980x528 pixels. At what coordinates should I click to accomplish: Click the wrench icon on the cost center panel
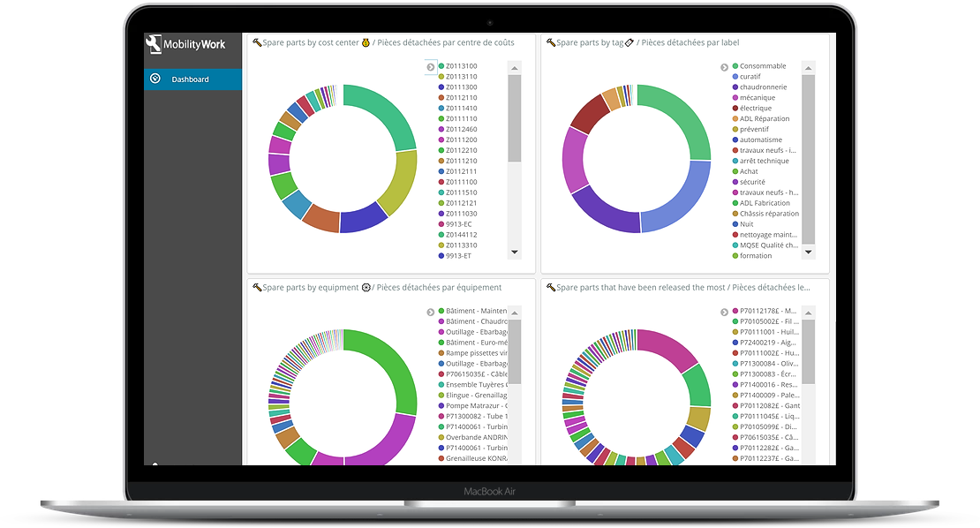tap(256, 42)
